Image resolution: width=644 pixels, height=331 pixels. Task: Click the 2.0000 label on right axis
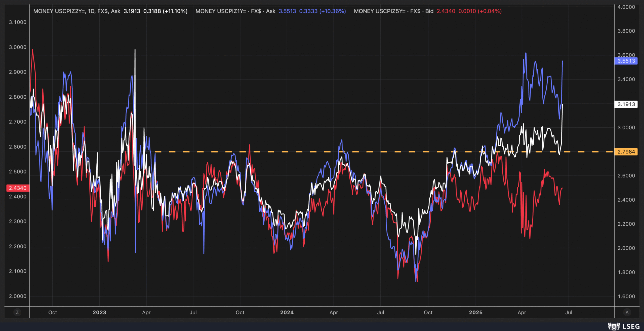(x=626, y=248)
